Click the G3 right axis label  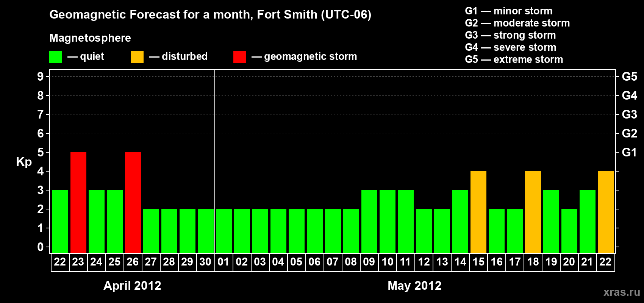point(630,114)
